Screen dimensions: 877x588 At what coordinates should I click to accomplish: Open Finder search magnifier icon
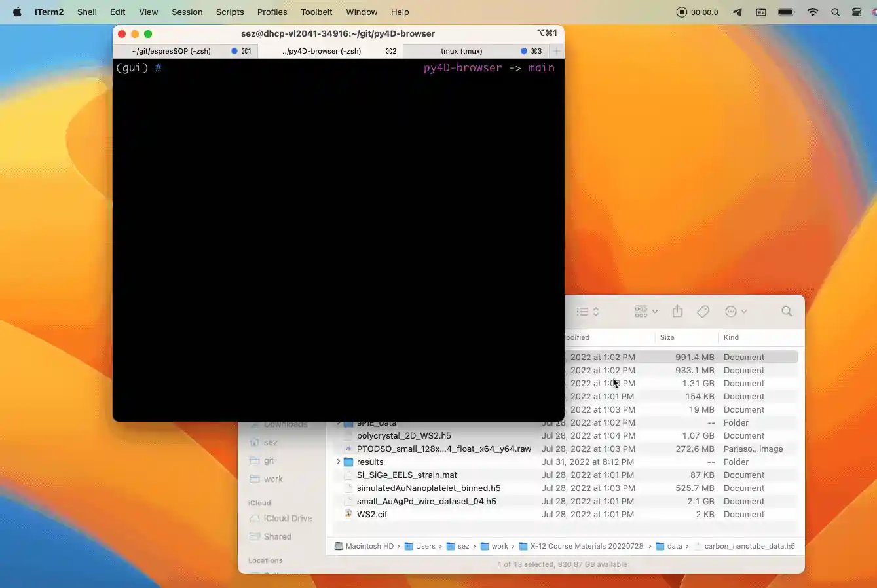tap(787, 312)
